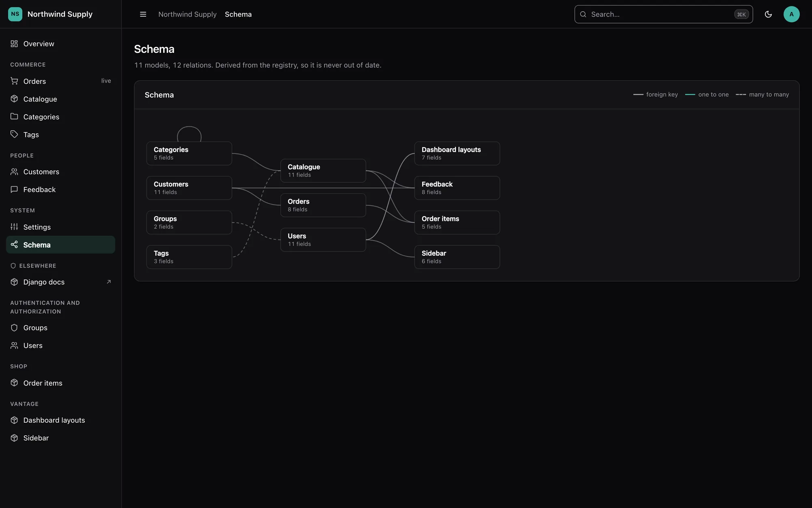This screenshot has height=508, width=812.
Task: Click the search magnifier icon
Action: pos(583,14)
